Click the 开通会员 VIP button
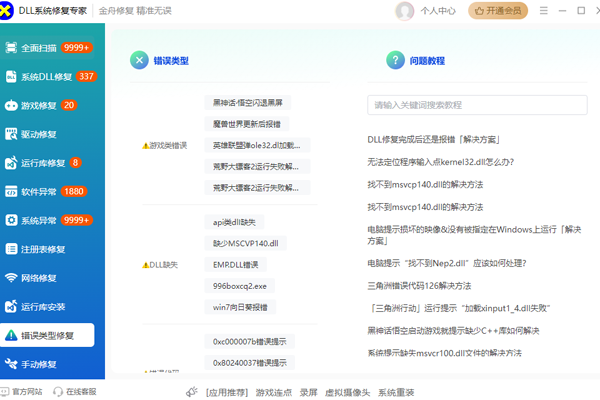This screenshot has height=400, width=600. [496, 11]
